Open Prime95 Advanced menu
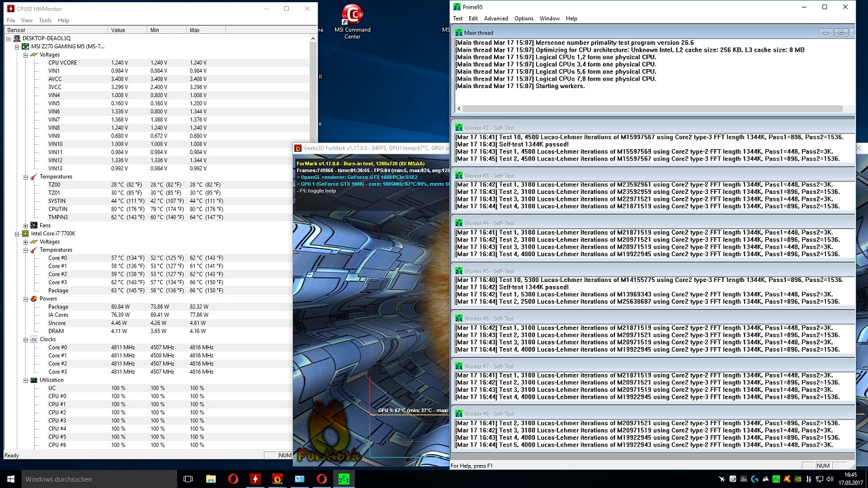The image size is (868, 488). [x=496, y=18]
